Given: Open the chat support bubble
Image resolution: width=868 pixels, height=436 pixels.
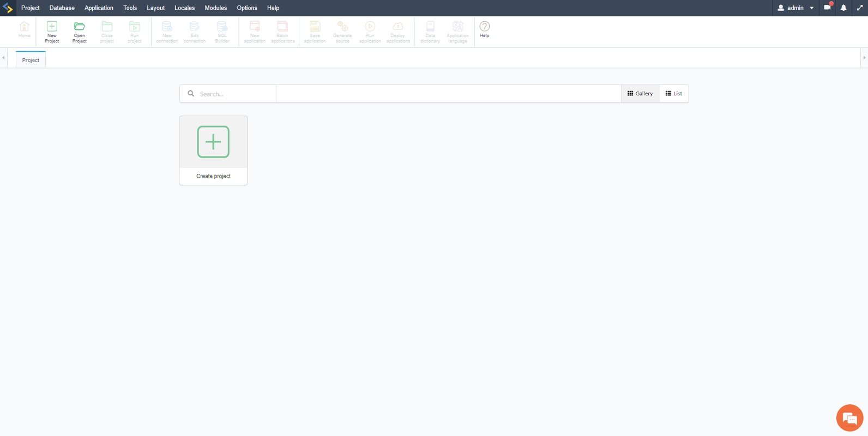Looking at the screenshot, I should 849,418.
